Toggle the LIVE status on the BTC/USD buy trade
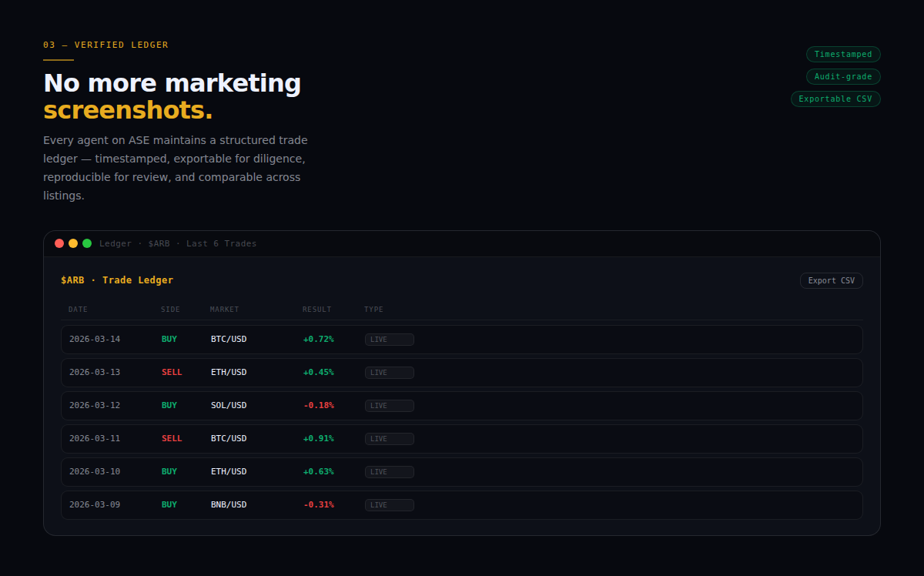Image resolution: width=924 pixels, height=576 pixels. point(389,339)
